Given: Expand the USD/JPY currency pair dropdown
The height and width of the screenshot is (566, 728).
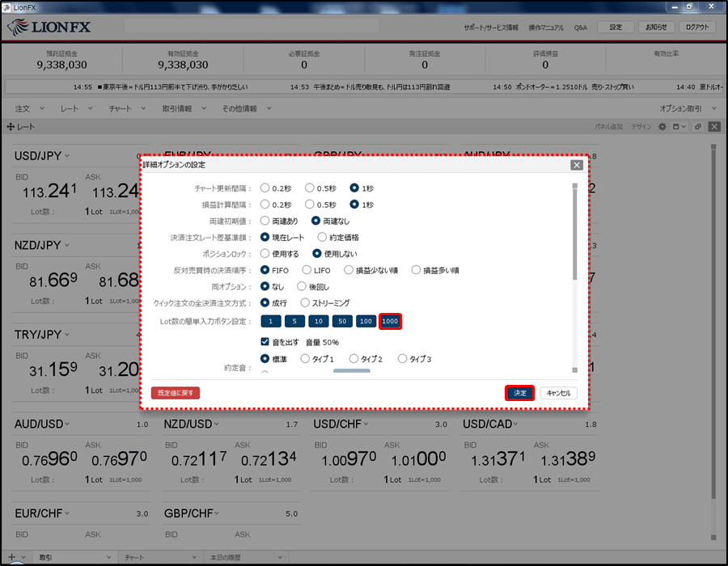Looking at the screenshot, I should (x=67, y=156).
